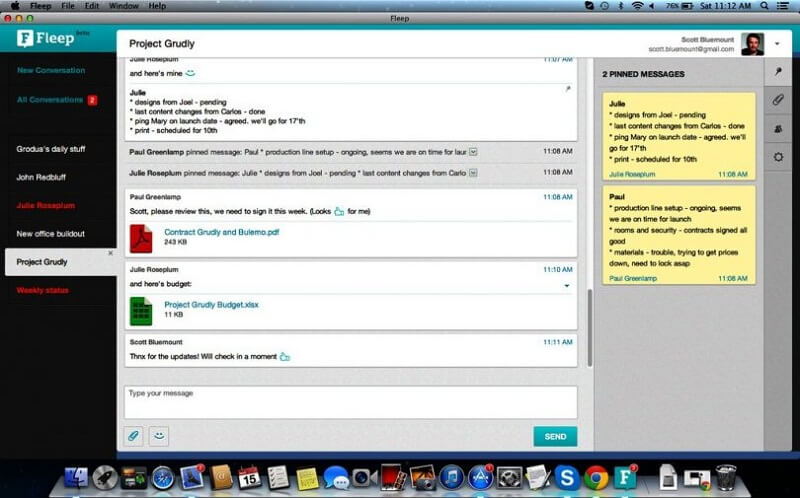Click thumbs-up emoji in Scott Bluemount's message
Viewport: 800px width, 498px height.
285,357
